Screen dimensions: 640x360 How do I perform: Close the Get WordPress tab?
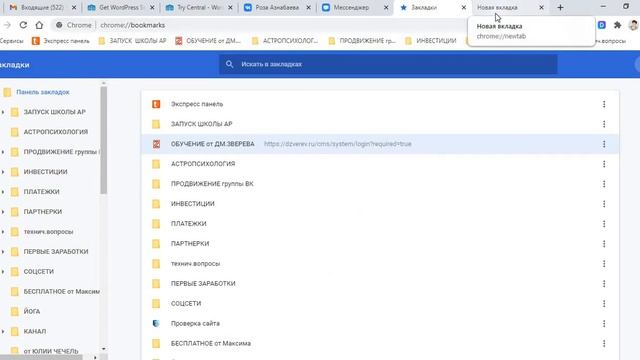(152, 7)
